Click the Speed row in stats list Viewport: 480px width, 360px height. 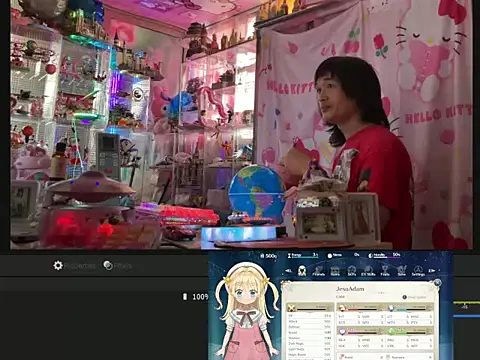click(310, 332)
